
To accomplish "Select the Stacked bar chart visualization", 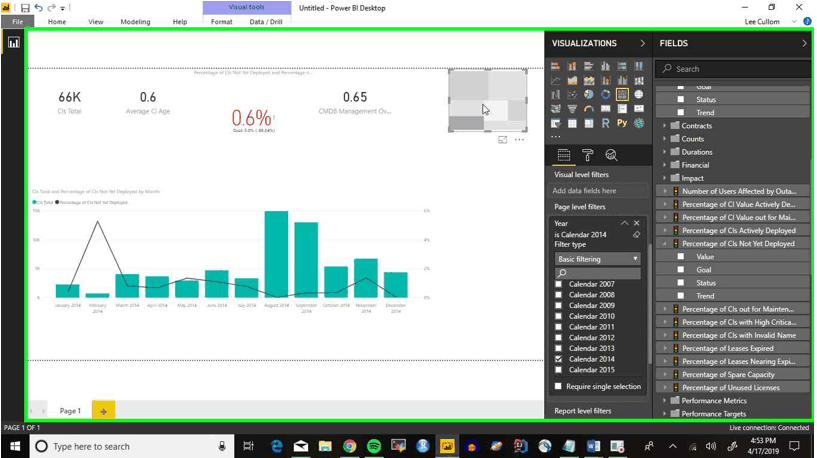I will coord(555,66).
